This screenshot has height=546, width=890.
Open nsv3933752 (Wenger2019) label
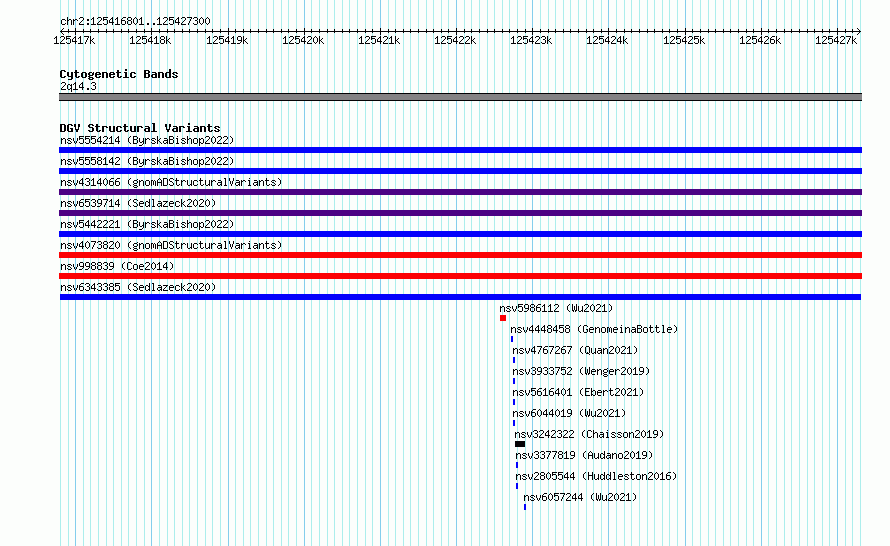point(581,371)
